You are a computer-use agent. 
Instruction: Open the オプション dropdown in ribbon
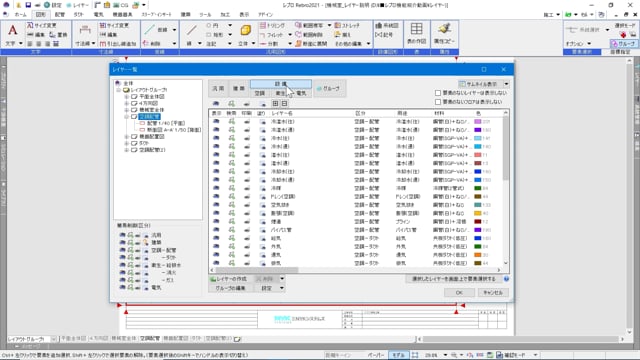click(x=578, y=44)
